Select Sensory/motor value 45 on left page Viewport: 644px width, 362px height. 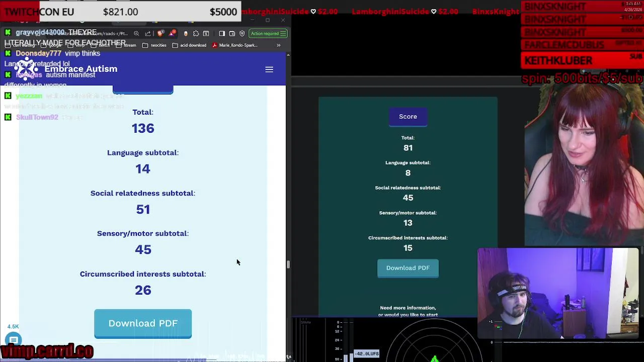coord(143,249)
